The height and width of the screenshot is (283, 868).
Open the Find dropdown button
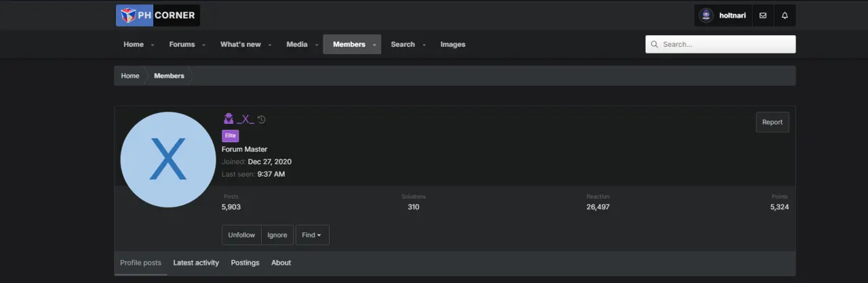pyautogui.click(x=312, y=235)
